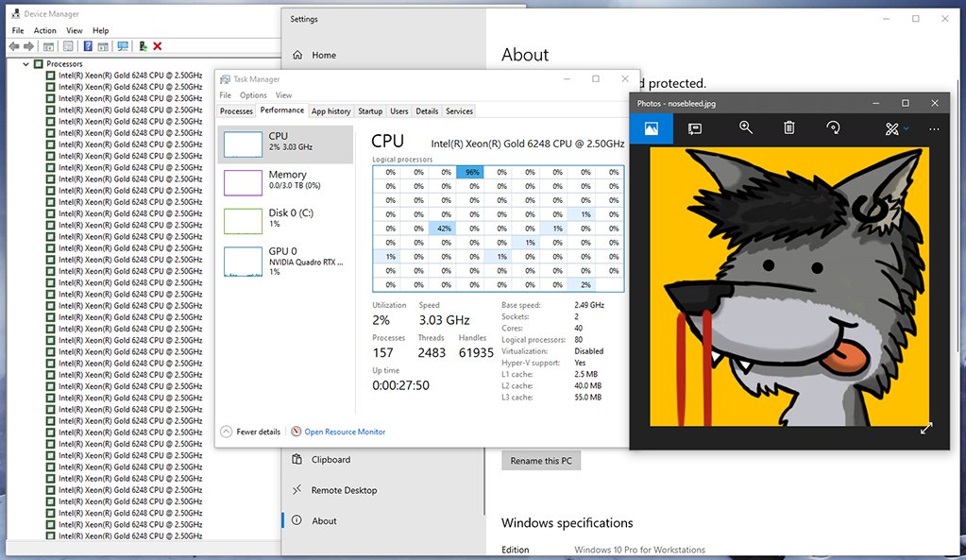
Task: Click the Rename this PC button
Action: coord(541,461)
